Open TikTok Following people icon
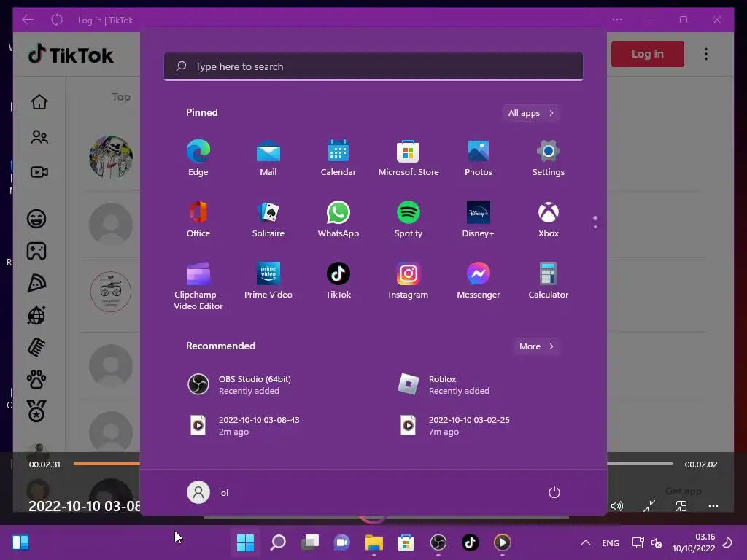Screen dimensions: 747x560 pyautogui.click(x=39, y=137)
